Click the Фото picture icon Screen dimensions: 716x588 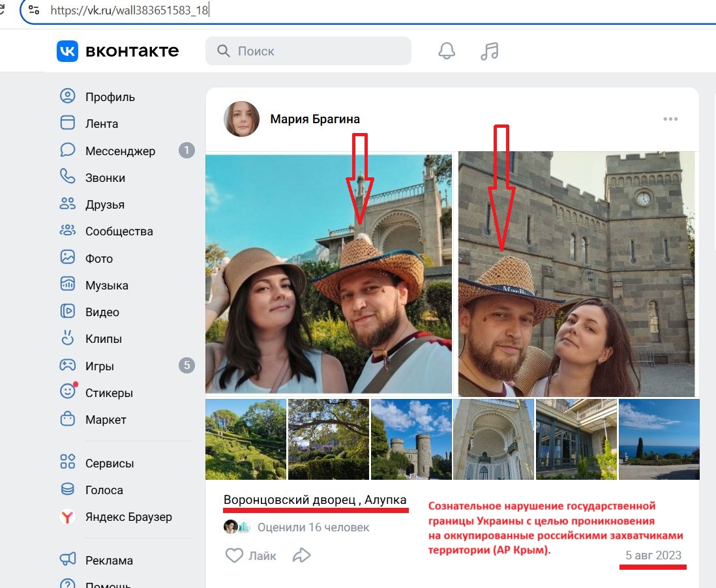click(x=68, y=257)
